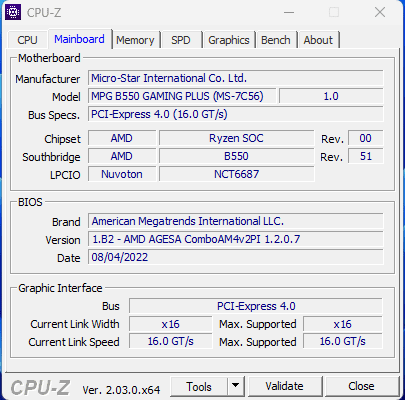Select the Manufacturer field Micro-Star International Co. Ltd.

point(235,78)
